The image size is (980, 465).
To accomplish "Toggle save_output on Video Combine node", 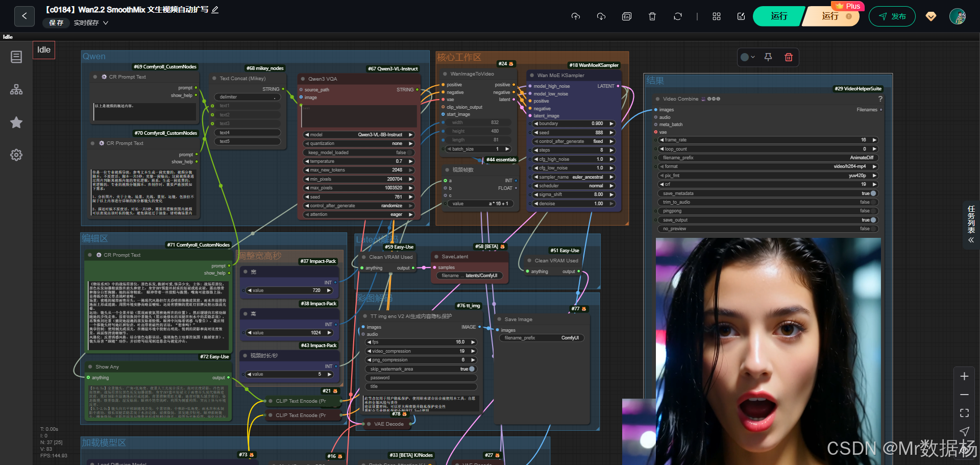I will tap(768, 220).
